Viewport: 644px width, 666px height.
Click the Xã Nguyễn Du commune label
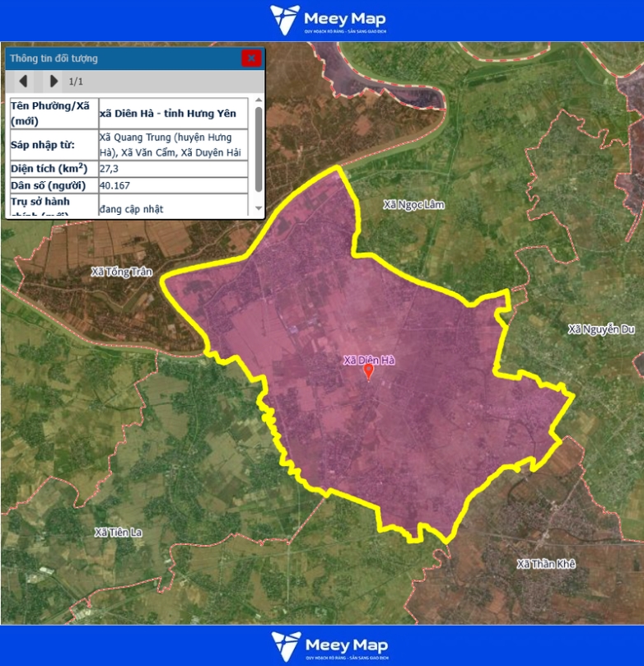[601, 330]
